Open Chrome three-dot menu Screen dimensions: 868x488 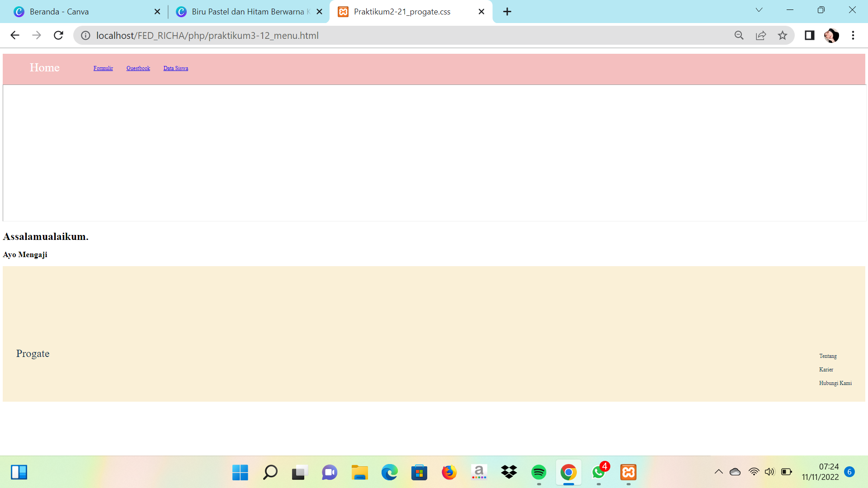coord(853,35)
